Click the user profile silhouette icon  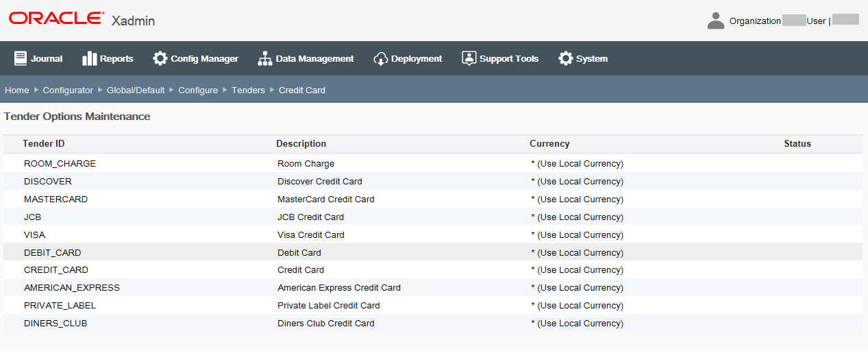(715, 21)
